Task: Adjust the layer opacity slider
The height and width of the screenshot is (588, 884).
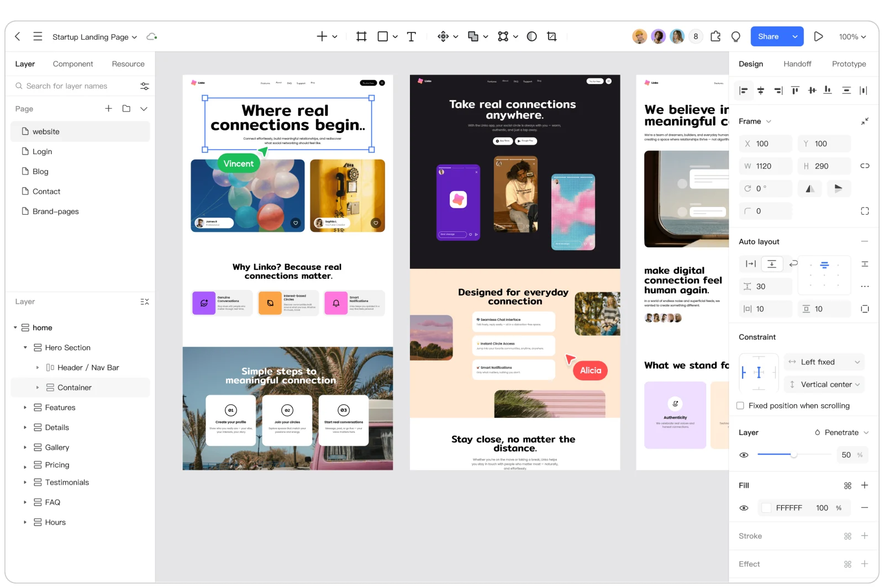Action: [x=794, y=455]
